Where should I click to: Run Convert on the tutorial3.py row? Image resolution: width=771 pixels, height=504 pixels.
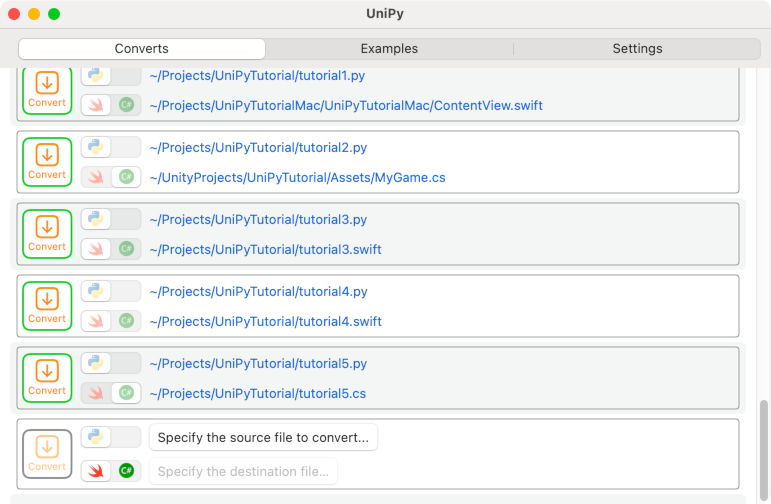click(x=47, y=234)
